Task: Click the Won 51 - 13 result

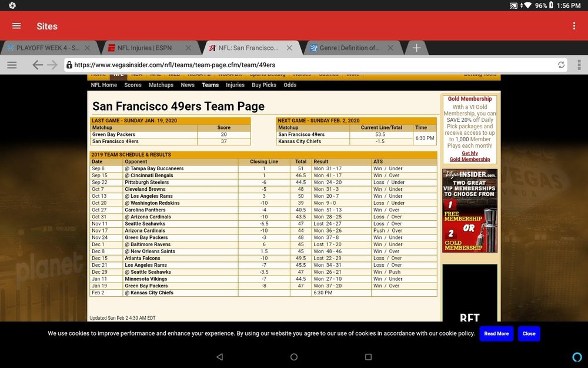Action: point(328,210)
